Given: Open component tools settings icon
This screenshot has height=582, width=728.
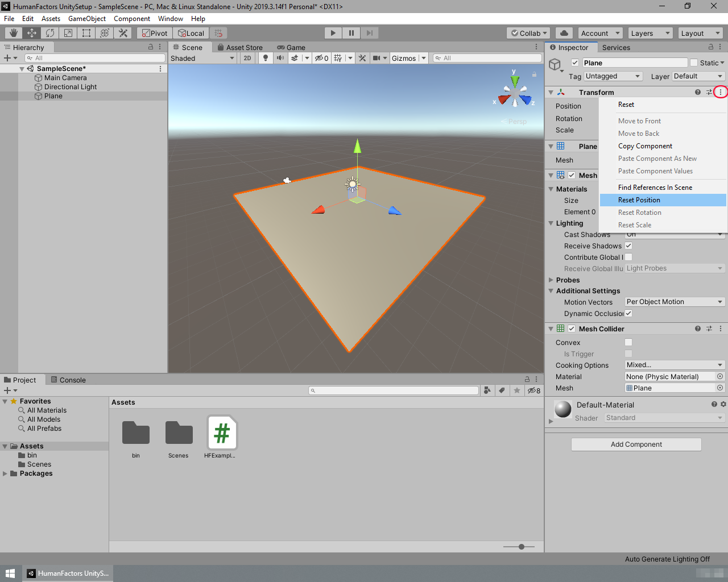Looking at the screenshot, I should [362, 58].
